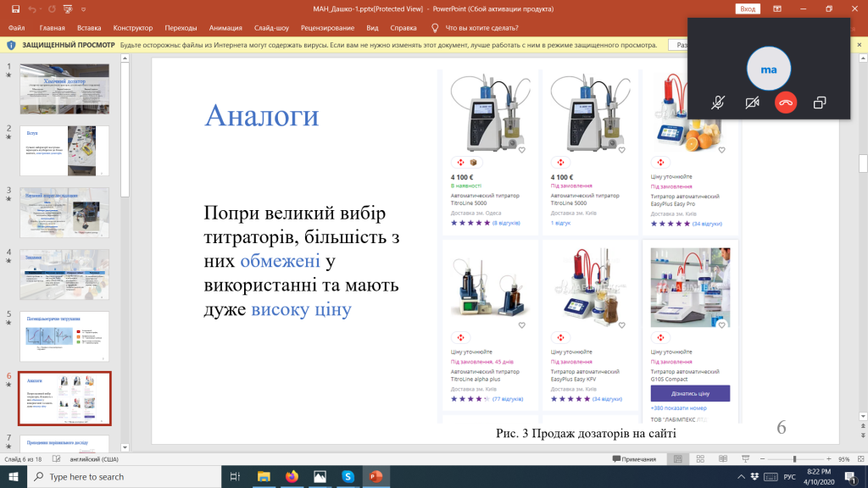Select slide 4 thumbnail 'Завдання'
The image size is (868, 488).
point(64,274)
